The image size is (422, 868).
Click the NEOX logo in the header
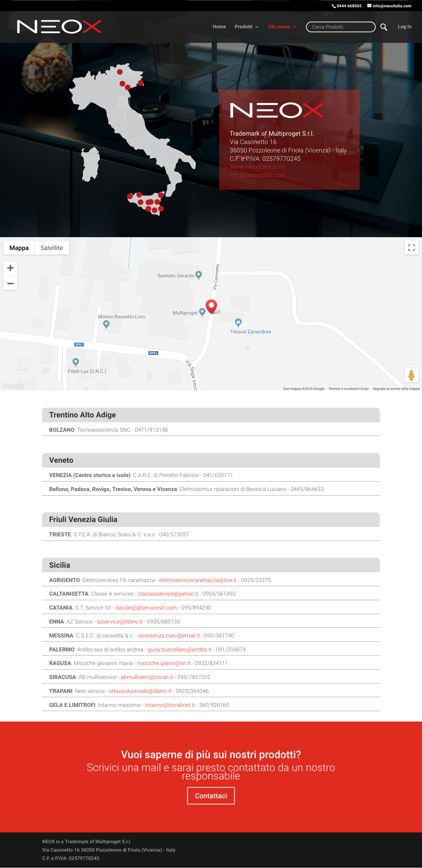(59, 27)
